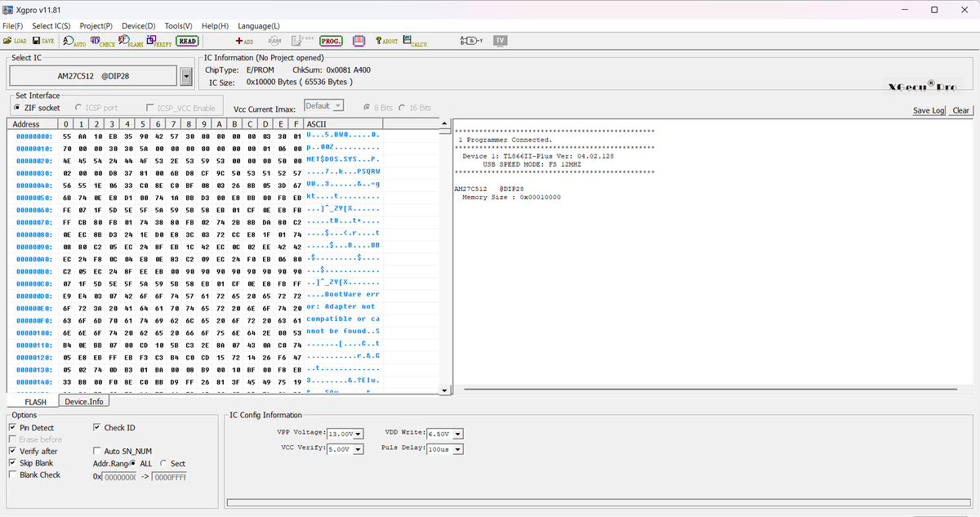Screen dimensions: 980x517
Task: Click the SAVE toolbar icon
Action: 42,41
